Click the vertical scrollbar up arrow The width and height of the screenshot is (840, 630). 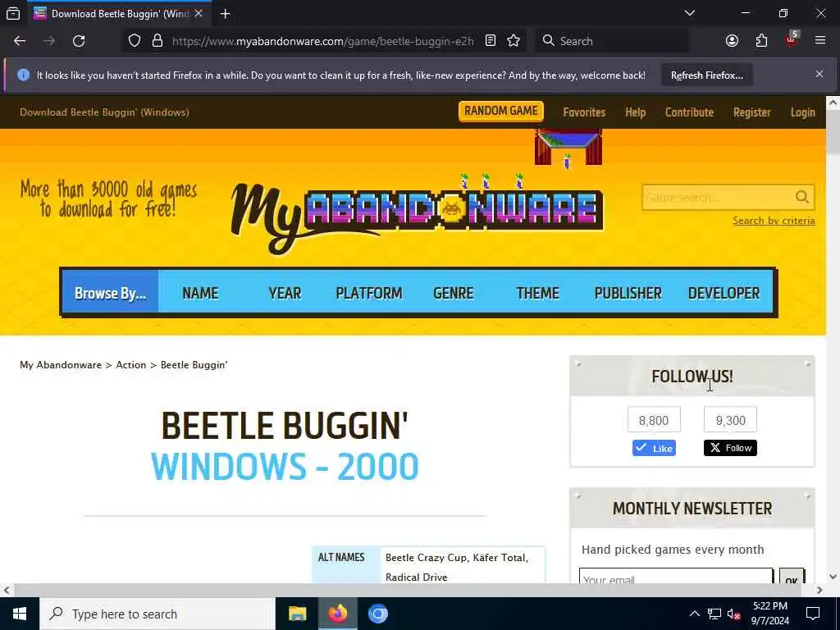pyautogui.click(x=833, y=103)
